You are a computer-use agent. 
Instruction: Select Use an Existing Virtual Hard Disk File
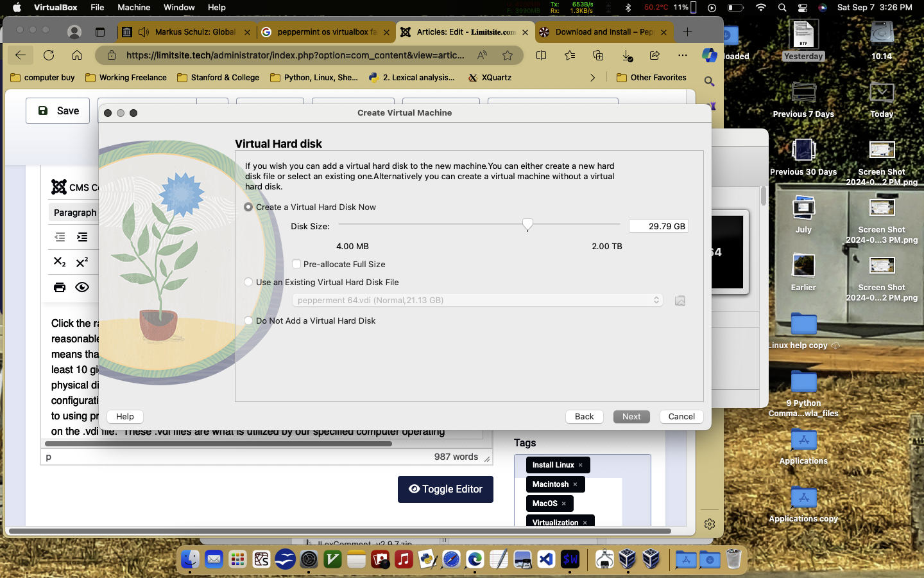click(x=248, y=282)
